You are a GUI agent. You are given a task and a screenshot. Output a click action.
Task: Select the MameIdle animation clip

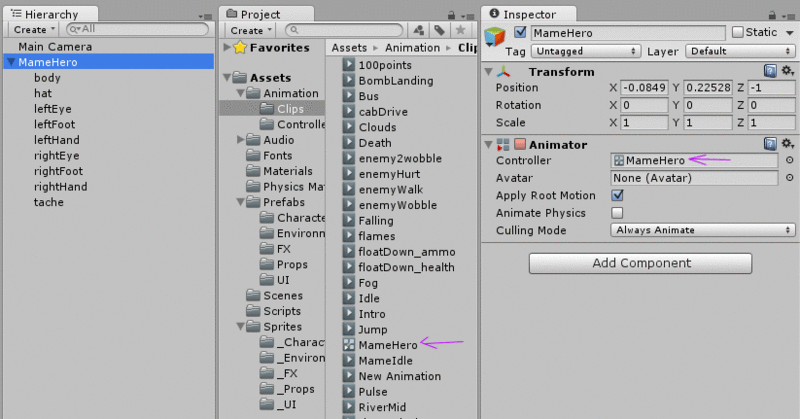[385, 360]
